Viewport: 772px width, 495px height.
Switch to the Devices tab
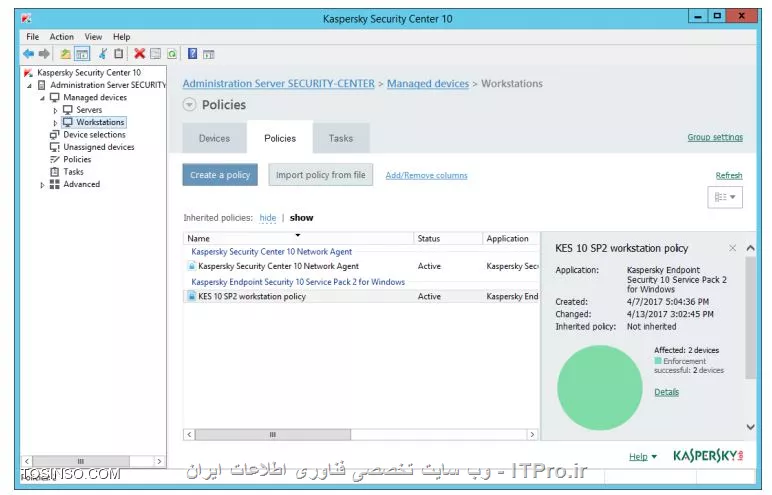pos(214,138)
